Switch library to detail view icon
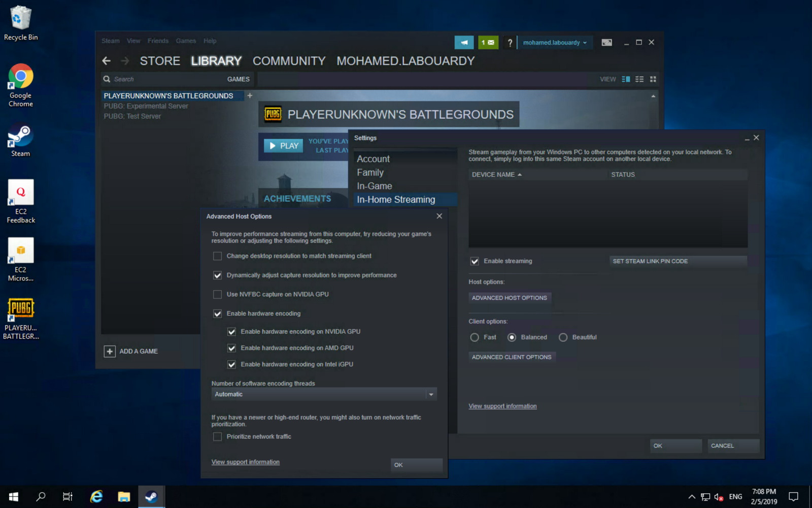The height and width of the screenshot is (508, 812). [x=626, y=79]
